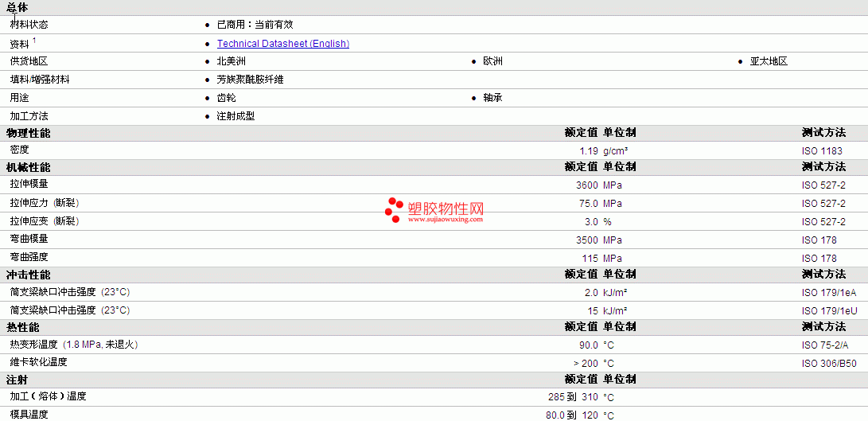Click the footnote 1 next to 资料

(x=34, y=41)
